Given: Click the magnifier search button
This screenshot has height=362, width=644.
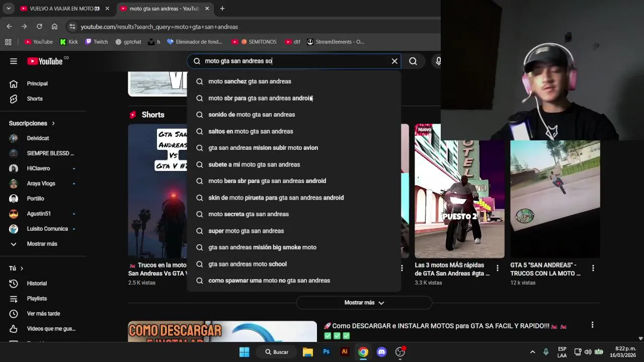Looking at the screenshot, I should pos(413,61).
